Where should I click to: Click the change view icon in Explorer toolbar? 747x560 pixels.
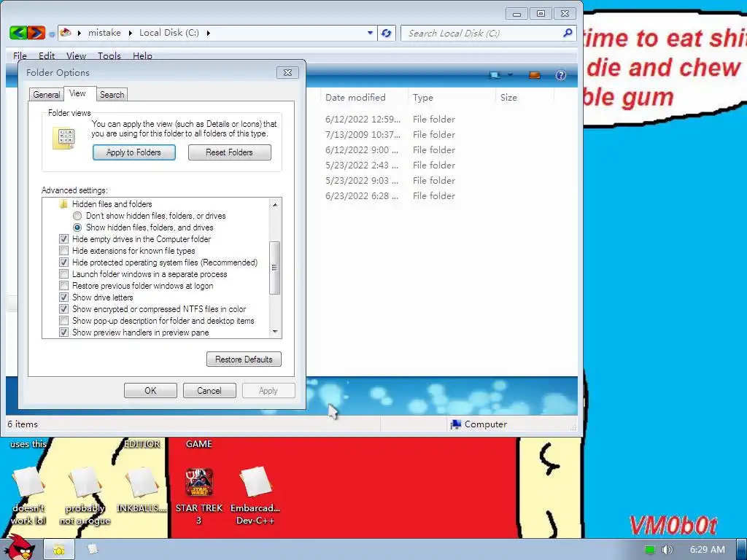495,75
